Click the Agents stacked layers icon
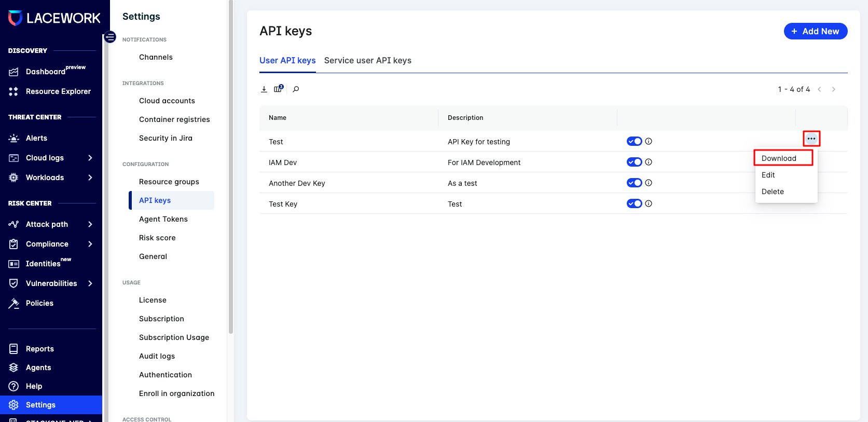The height and width of the screenshot is (422, 868). coord(14,367)
